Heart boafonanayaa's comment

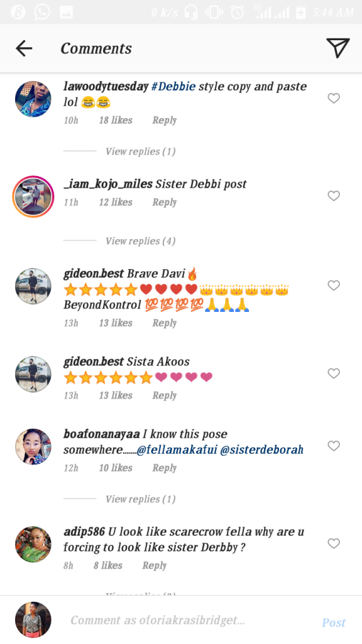[x=334, y=446]
